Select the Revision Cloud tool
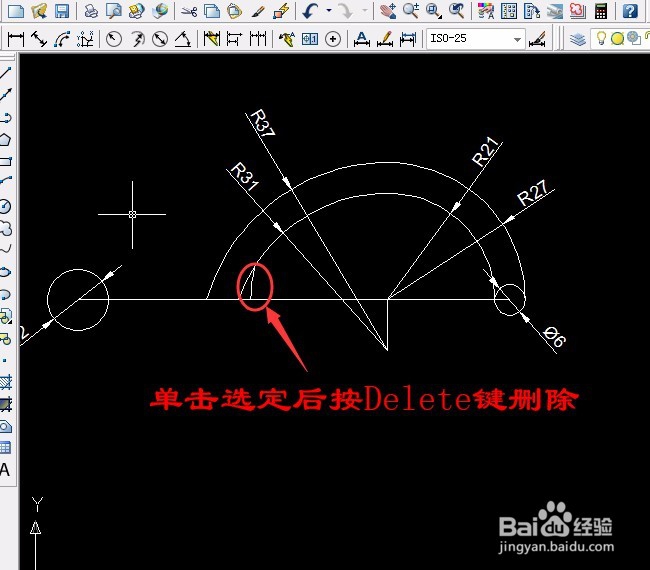The height and width of the screenshot is (570, 650). pyautogui.click(x=6, y=228)
